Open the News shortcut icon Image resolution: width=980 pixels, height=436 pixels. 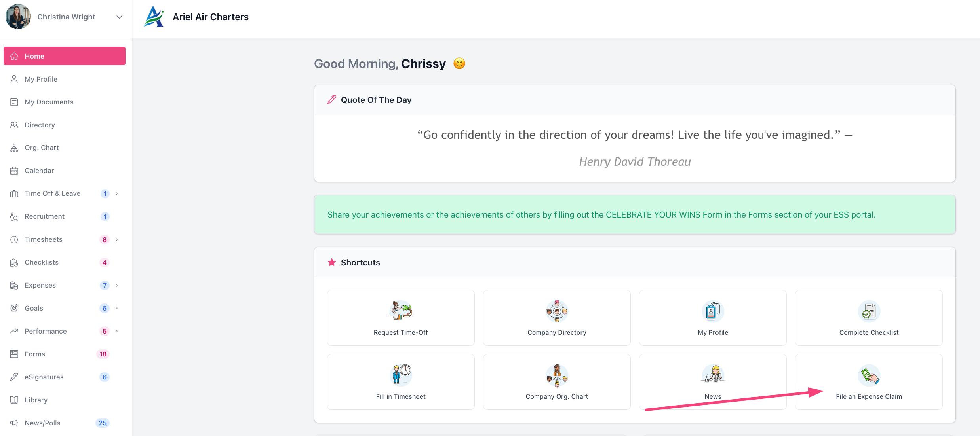click(x=713, y=375)
